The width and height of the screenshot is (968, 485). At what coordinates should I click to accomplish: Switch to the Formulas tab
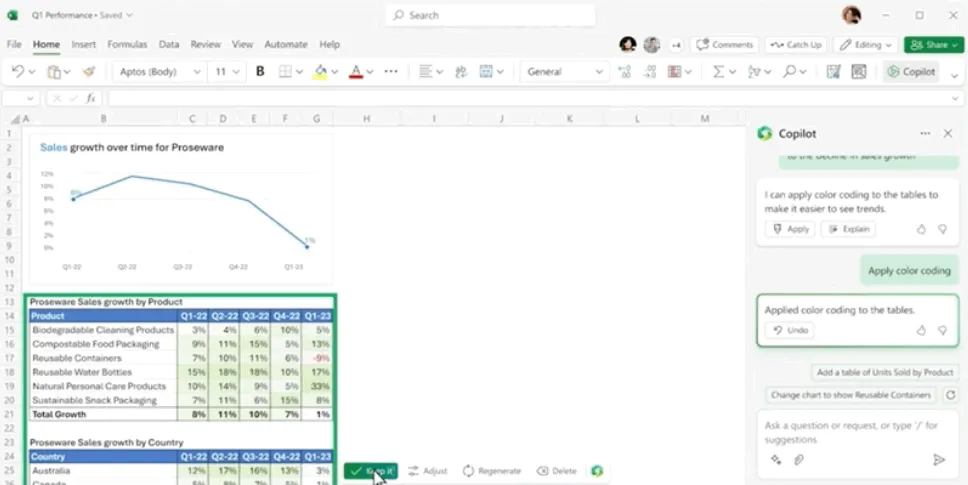tap(127, 44)
